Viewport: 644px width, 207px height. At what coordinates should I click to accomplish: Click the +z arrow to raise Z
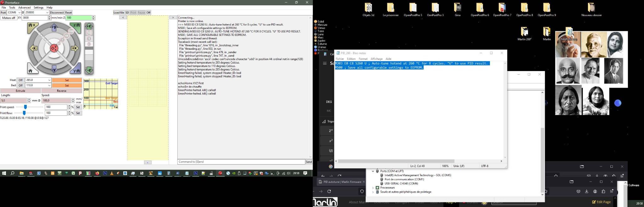coord(89,26)
